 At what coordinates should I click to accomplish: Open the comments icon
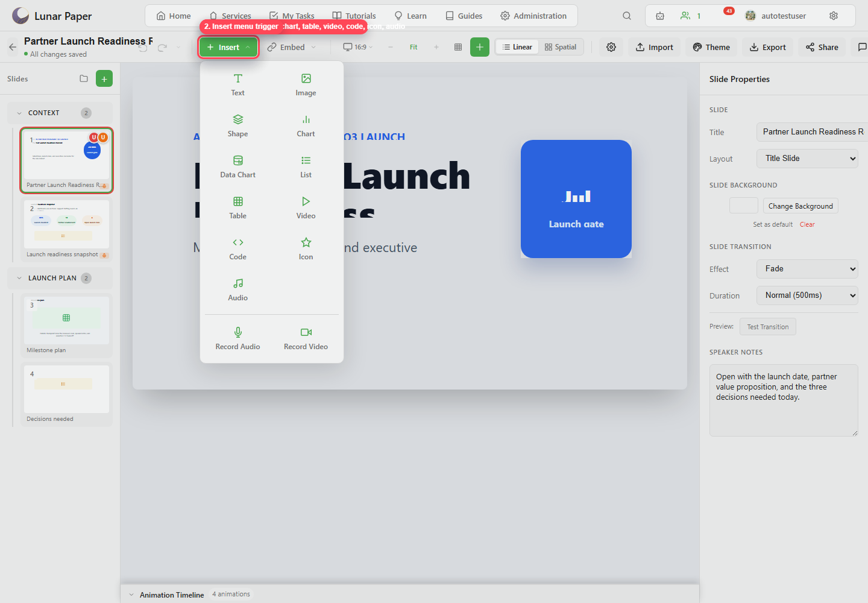point(862,47)
